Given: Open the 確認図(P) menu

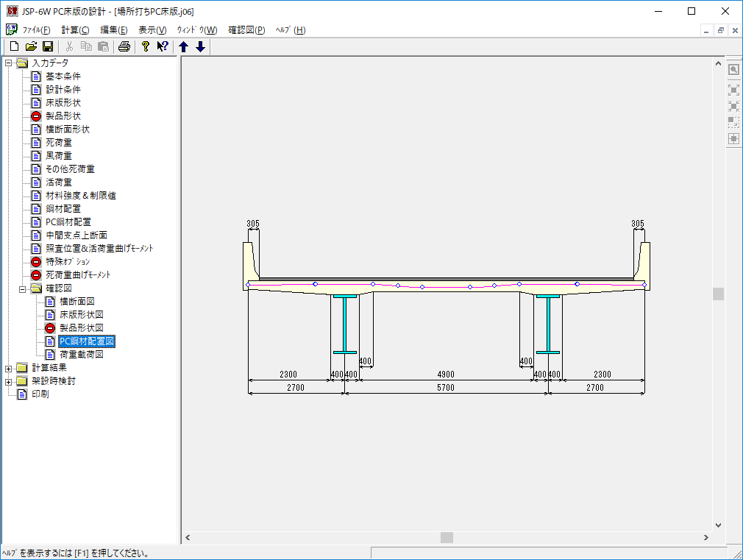Looking at the screenshot, I should (246, 30).
